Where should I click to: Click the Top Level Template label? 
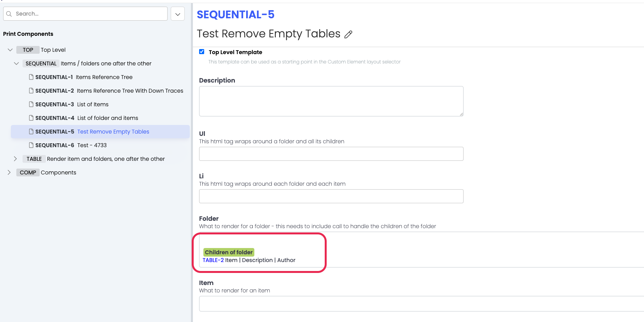pyautogui.click(x=235, y=52)
